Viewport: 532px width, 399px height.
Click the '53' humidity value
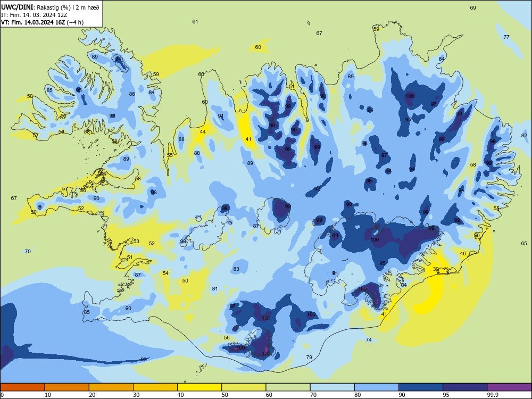click(136, 242)
